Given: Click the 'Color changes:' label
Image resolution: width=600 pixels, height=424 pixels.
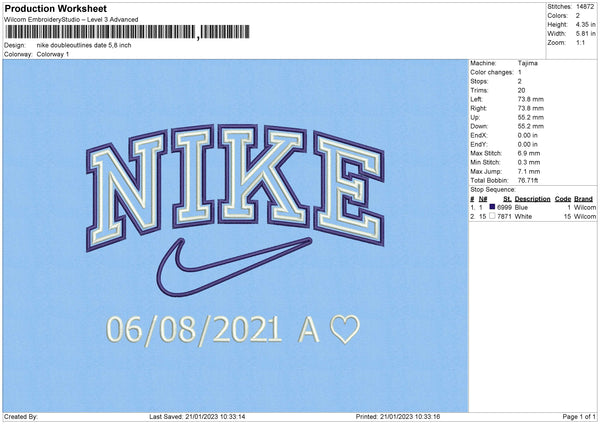Looking at the screenshot, I should [492, 72].
